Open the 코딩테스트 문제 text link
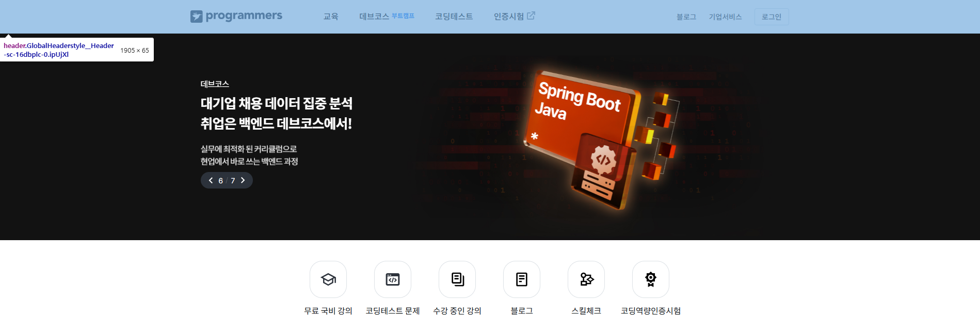Screen dimensions: 980x329 [x=393, y=311]
